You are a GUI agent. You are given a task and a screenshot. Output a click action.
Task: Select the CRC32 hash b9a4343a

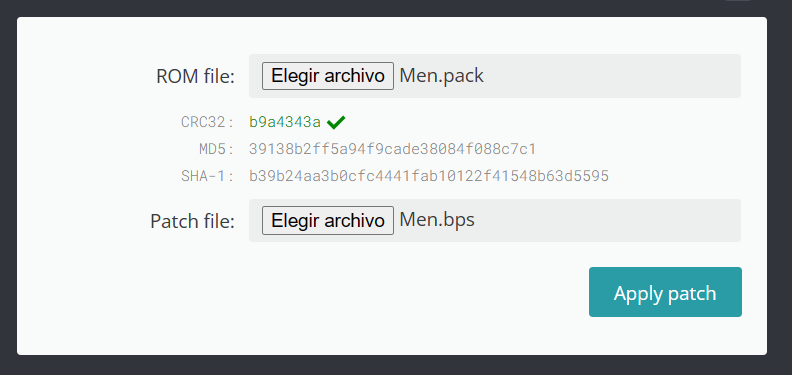pos(285,122)
